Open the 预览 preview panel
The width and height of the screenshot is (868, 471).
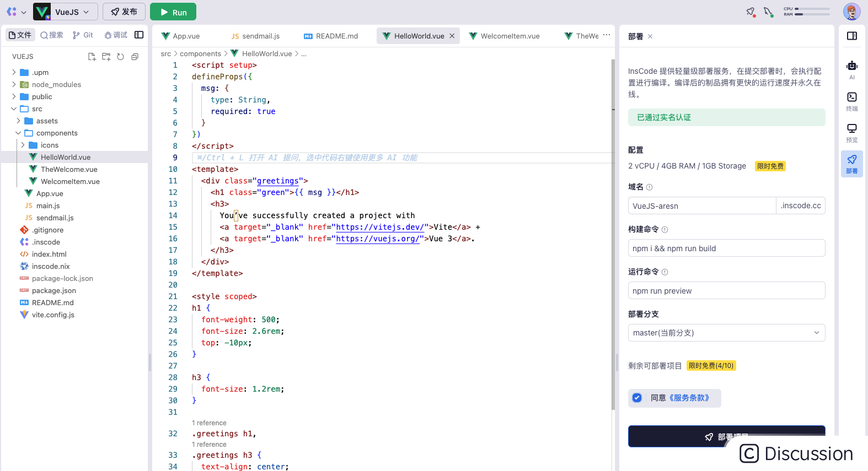click(852, 133)
